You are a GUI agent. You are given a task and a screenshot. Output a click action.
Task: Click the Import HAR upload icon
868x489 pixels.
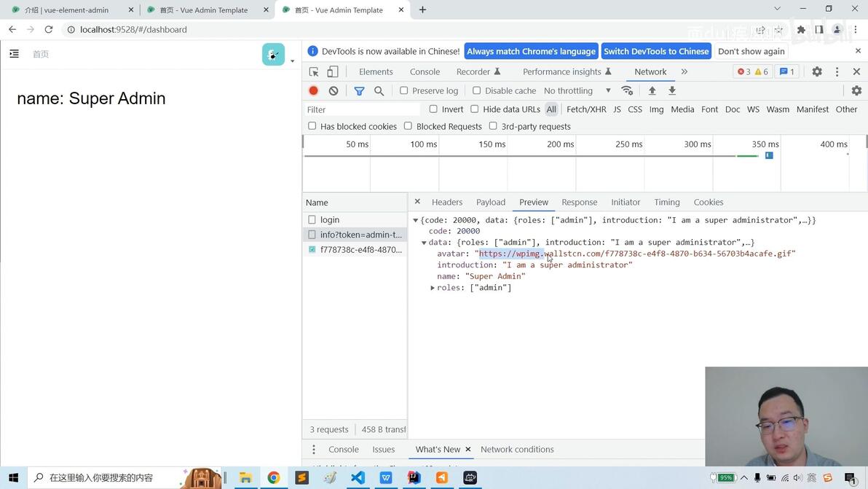[x=652, y=91]
